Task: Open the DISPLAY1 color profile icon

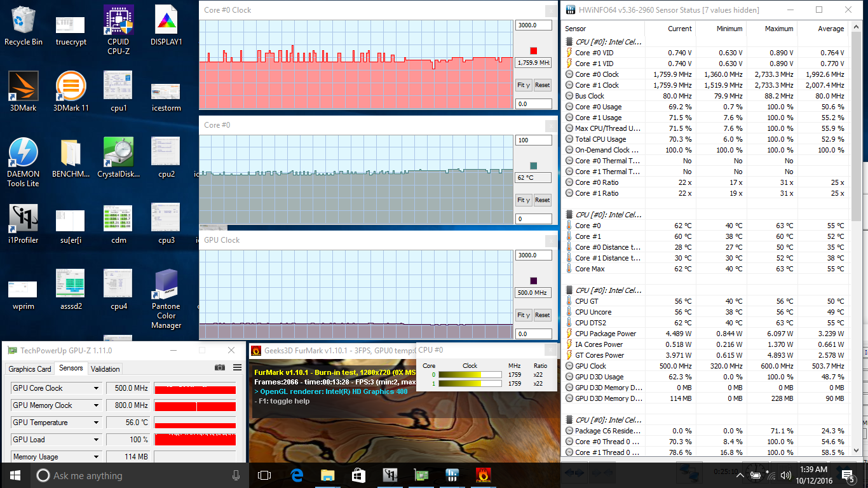Action: (x=166, y=25)
